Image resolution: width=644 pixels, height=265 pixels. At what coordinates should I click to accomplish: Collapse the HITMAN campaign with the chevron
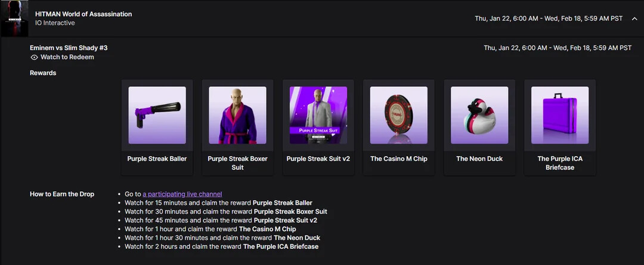(634, 18)
